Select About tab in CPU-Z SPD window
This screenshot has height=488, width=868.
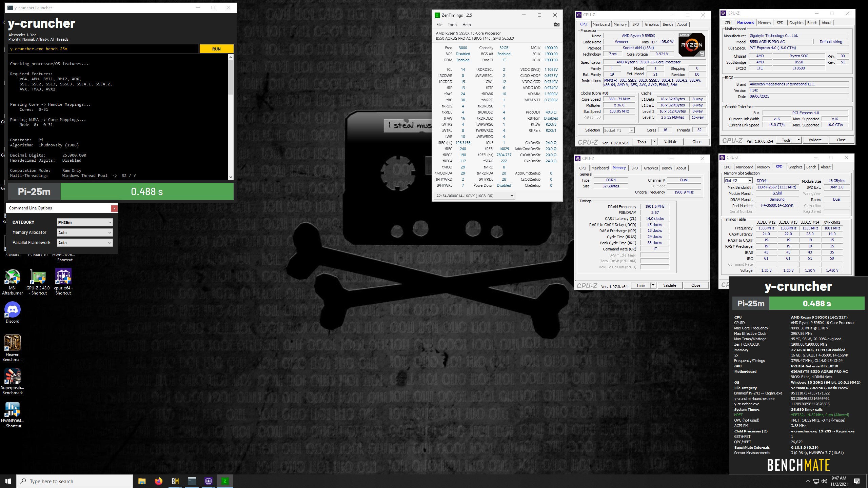826,167
